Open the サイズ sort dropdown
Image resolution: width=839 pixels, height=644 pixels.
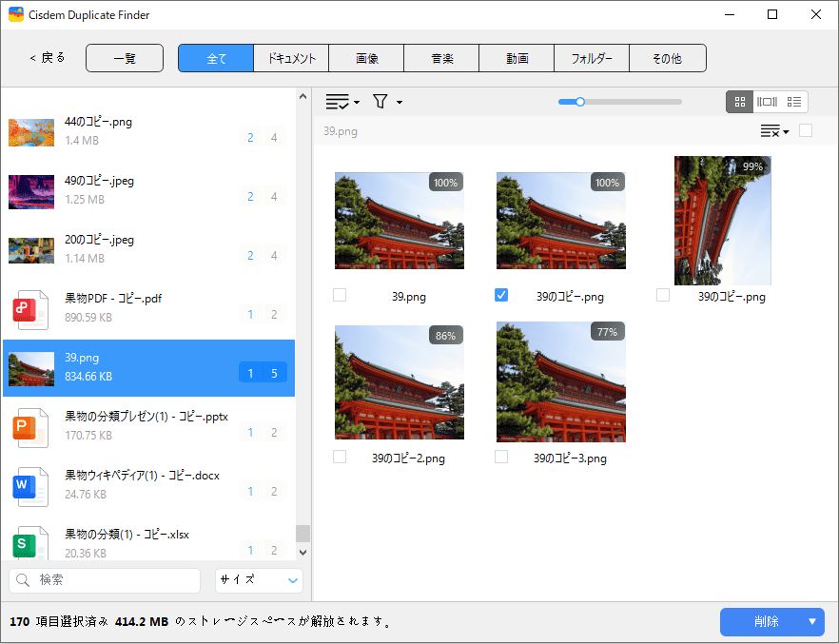point(259,580)
